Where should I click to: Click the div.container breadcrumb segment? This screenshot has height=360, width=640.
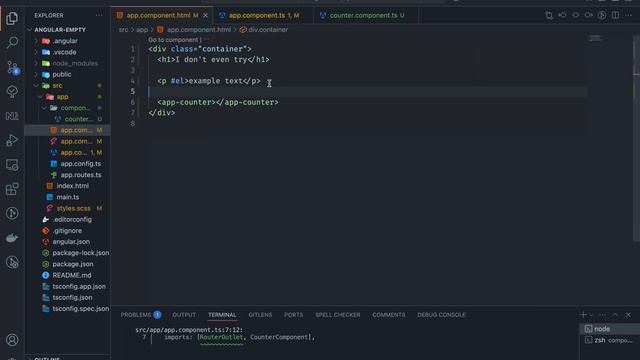[x=264, y=30]
